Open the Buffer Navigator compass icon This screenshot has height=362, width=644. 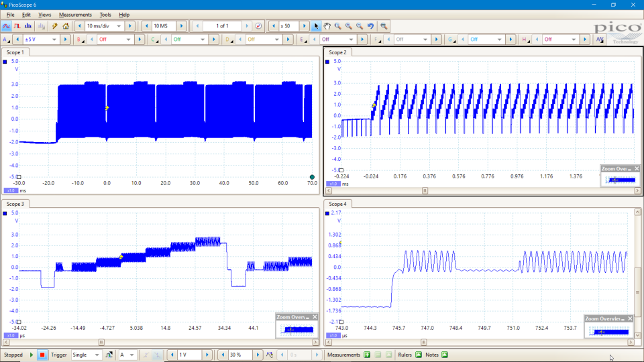pyautogui.click(x=258, y=26)
